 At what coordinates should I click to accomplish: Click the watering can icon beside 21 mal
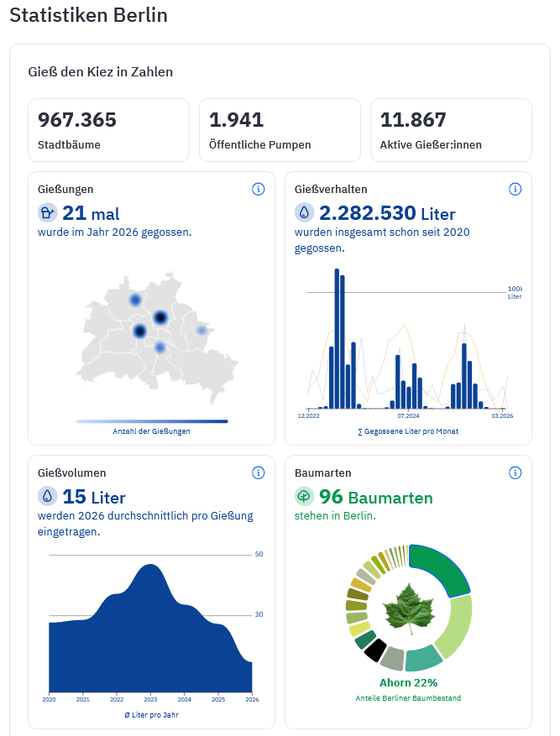tap(48, 213)
